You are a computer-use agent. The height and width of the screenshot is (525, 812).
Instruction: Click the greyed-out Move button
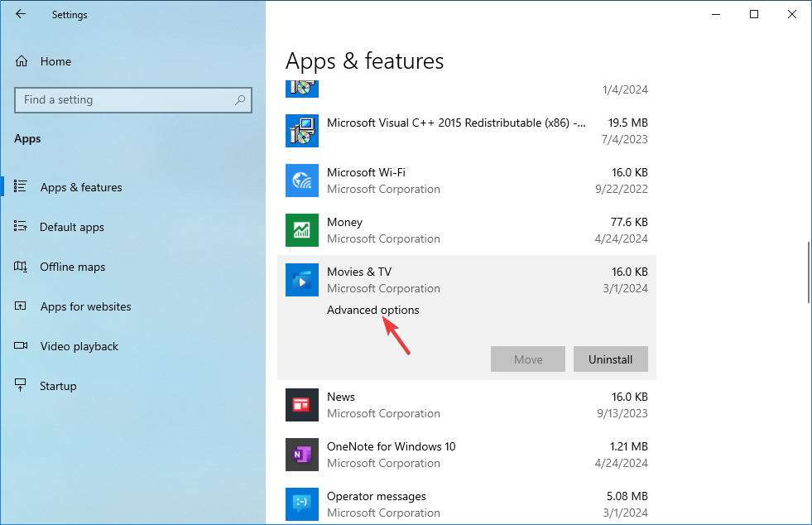click(x=528, y=359)
